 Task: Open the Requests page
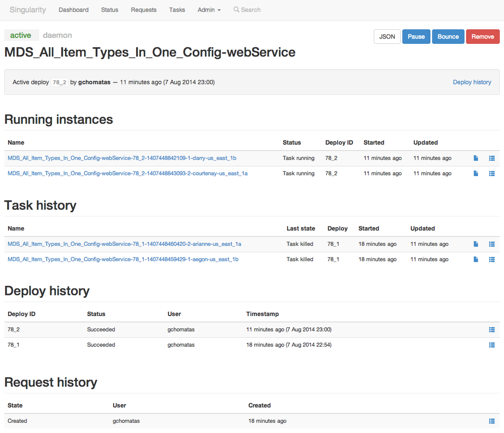point(144,10)
